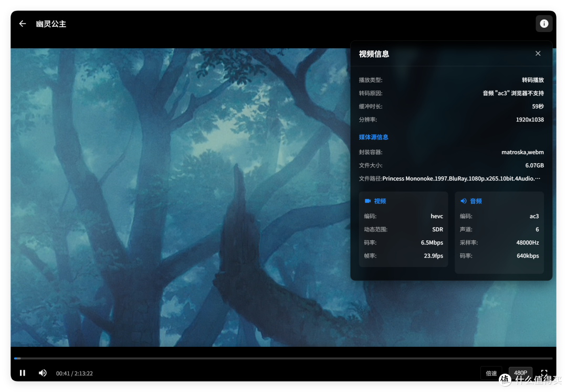Viewport: 567px width, 392px height.
Task: Click the 视频 camera icon
Action: tap(367, 201)
